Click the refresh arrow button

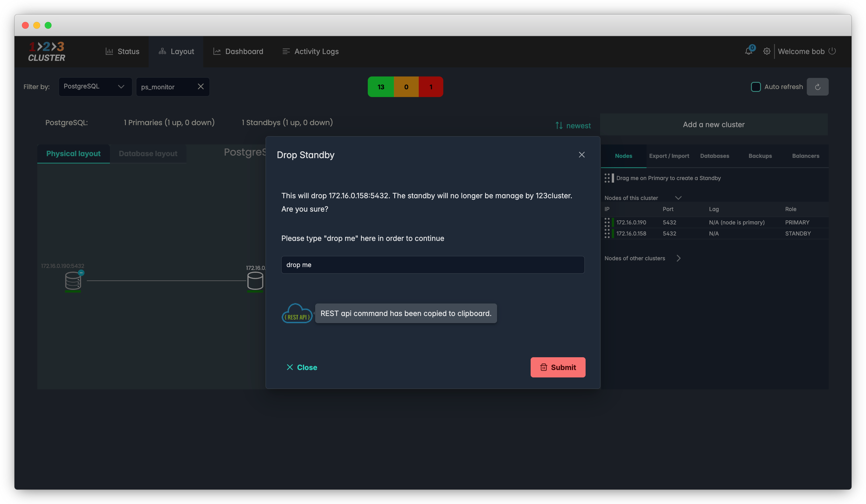[x=818, y=87]
